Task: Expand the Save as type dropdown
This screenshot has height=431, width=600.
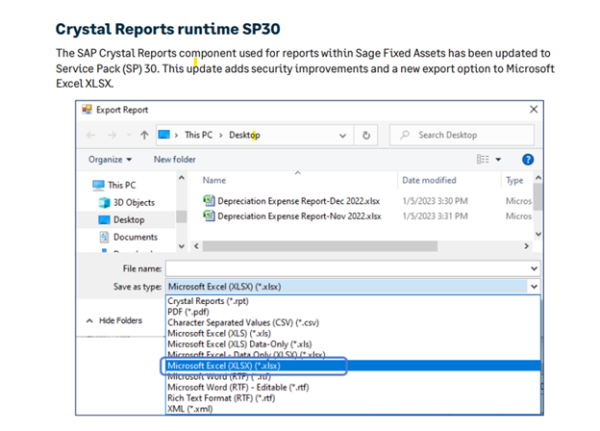Action: pyautogui.click(x=533, y=286)
